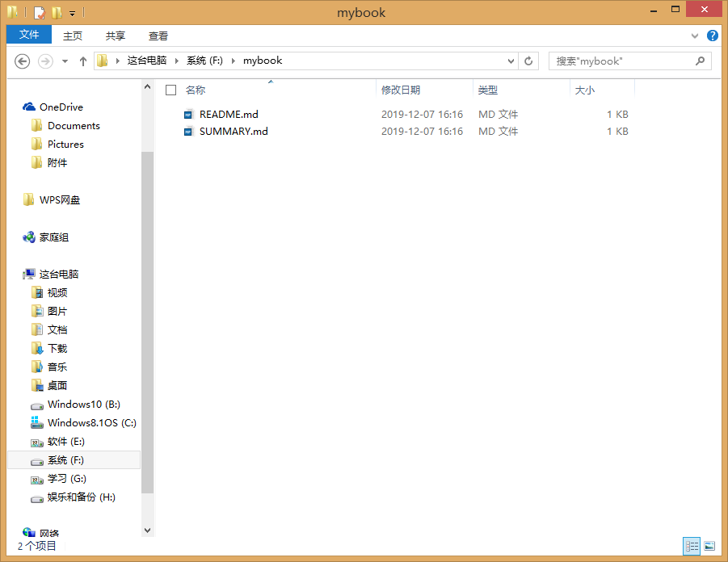Open Pictures folder under OneDrive
The width and height of the screenshot is (728, 562).
(65, 145)
